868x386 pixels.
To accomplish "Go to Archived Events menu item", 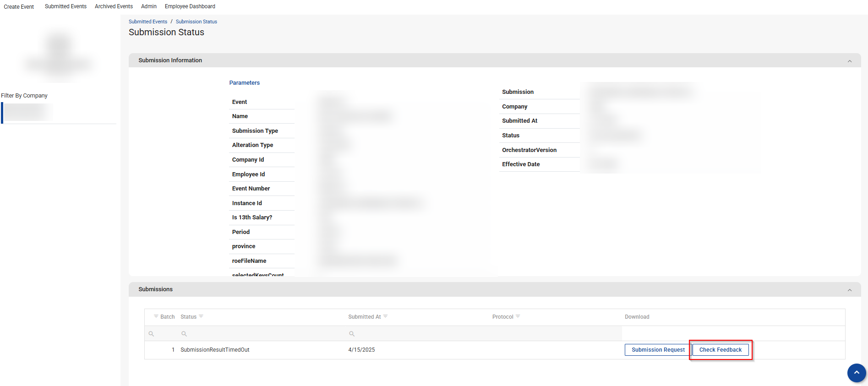I will tap(114, 6).
